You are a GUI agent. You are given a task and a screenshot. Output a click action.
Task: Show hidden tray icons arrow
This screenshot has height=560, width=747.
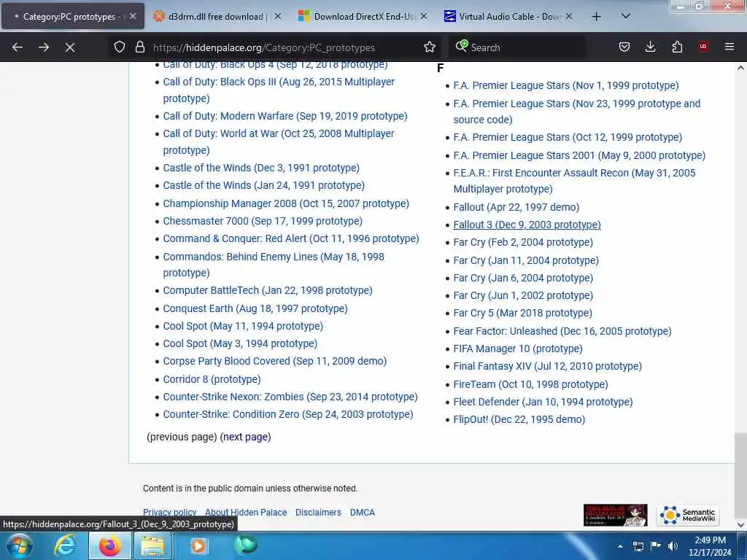pos(620,546)
